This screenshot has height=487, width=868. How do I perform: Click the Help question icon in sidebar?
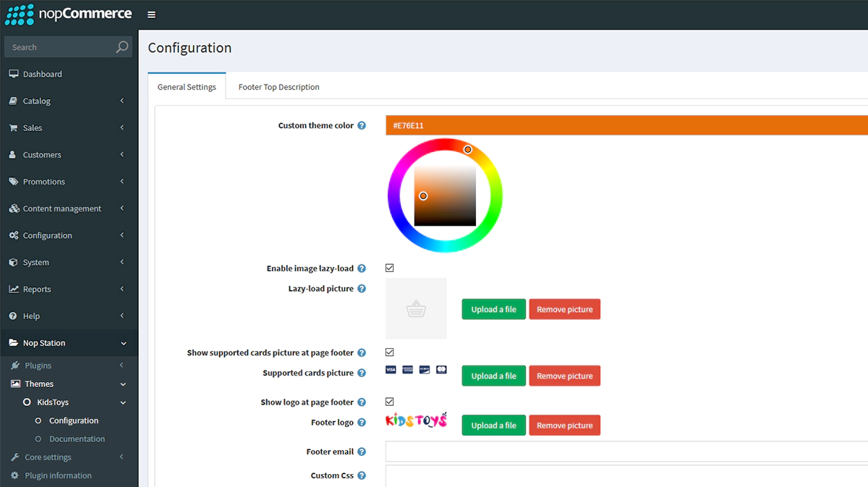coord(13,316)
